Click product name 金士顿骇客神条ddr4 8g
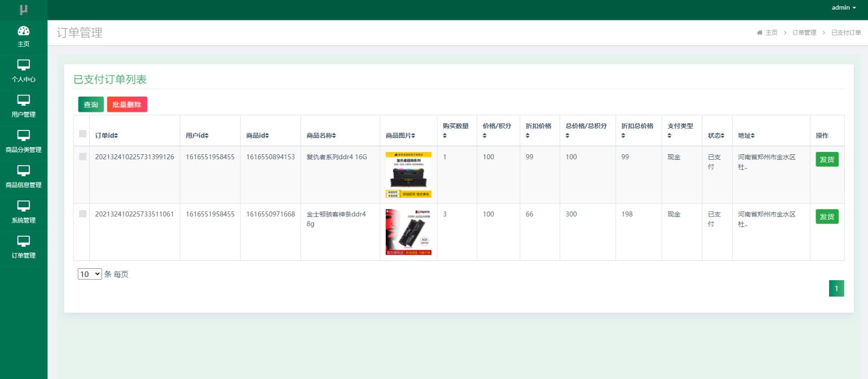 click(x=336, y=219)
